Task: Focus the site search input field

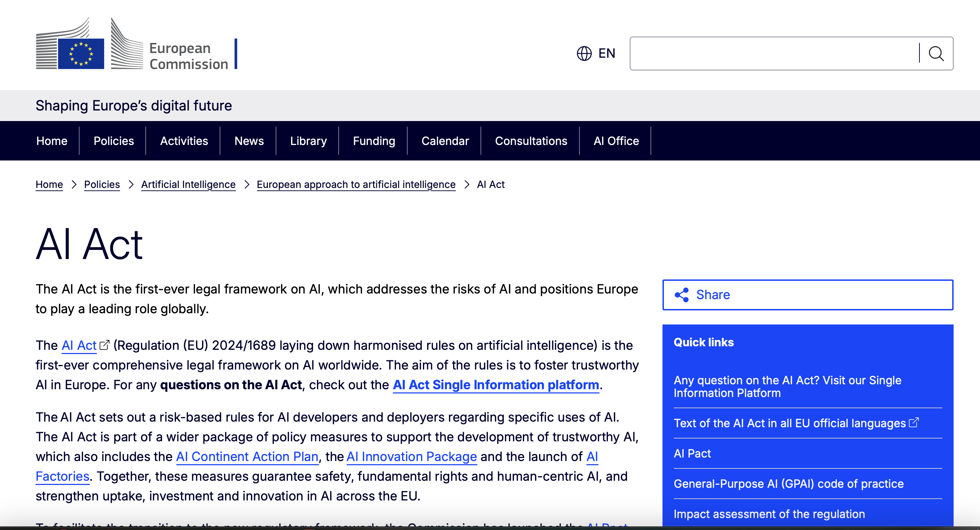Action: click(774, 53)
